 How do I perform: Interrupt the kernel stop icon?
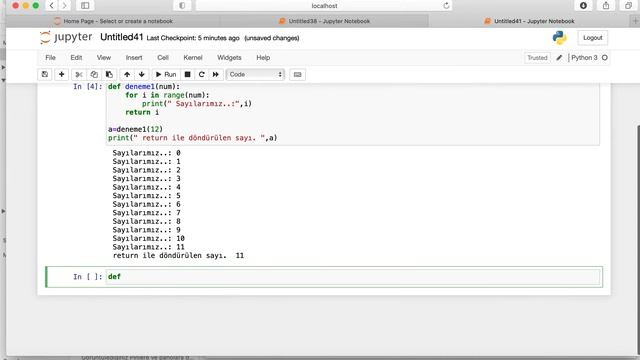coord(187,74)
